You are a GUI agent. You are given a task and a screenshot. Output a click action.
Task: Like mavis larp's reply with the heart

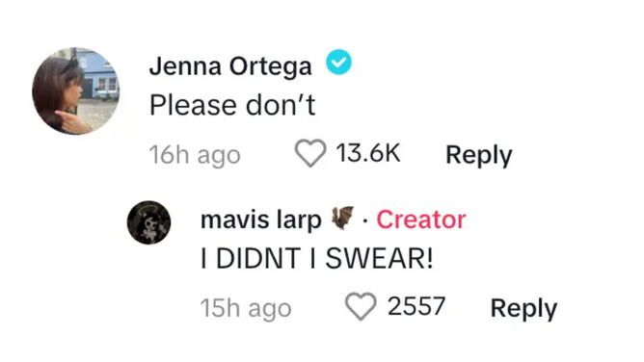pyautogui.click(x=361, y=306)
